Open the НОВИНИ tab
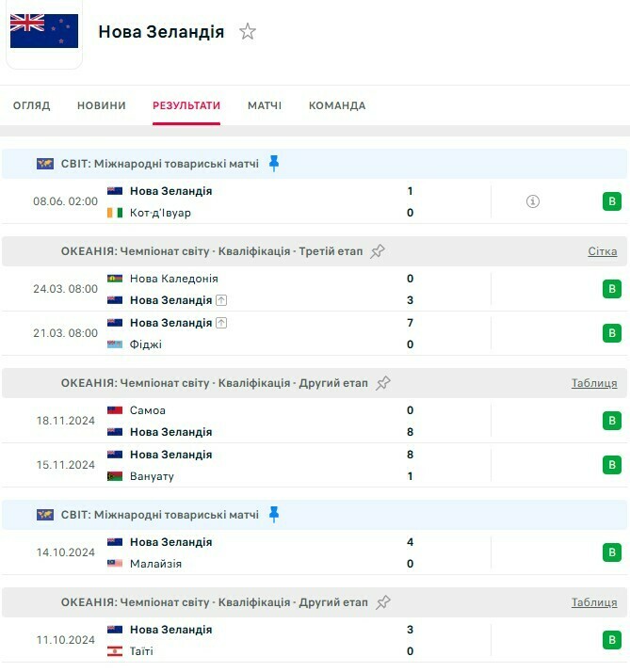The width and height of the screenshot is (630, 672). pyautogui.click(x=102, y=105)
